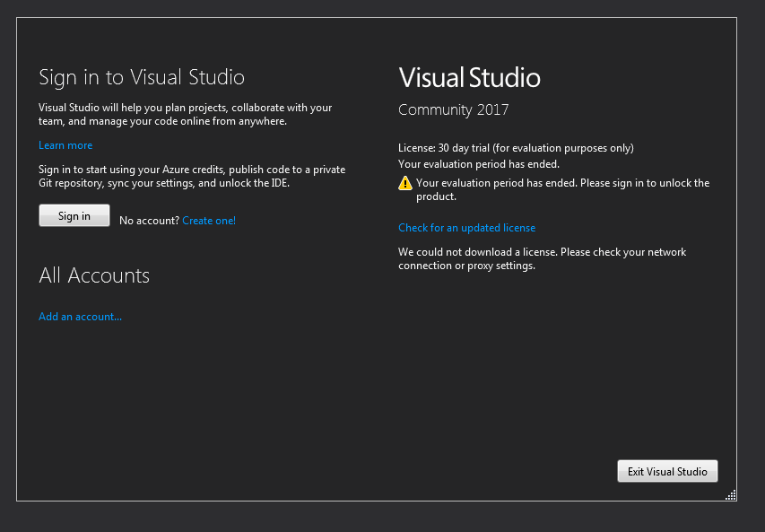765x532 pixels.
Task: Click the Sign in button
Action: (74, 215)
